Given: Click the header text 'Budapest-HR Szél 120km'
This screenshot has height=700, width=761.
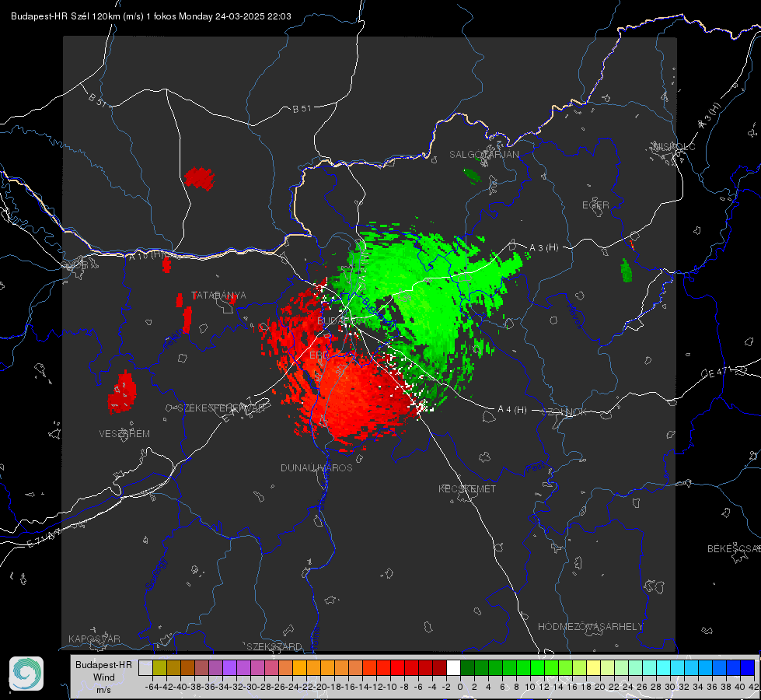Looking at the screenshot, I should pyautogui.click(x=65, y=16).
